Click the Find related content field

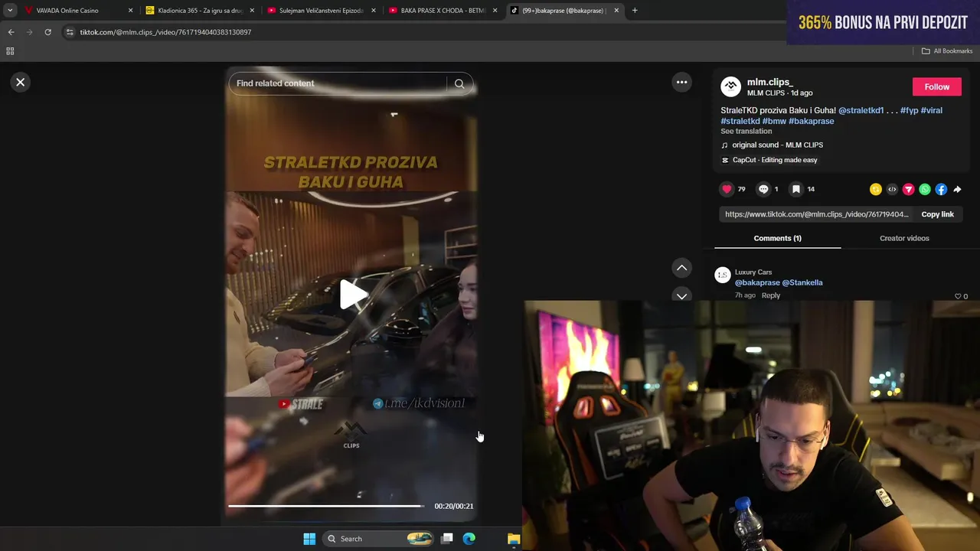pyautogui.click(x=339, y=83)
